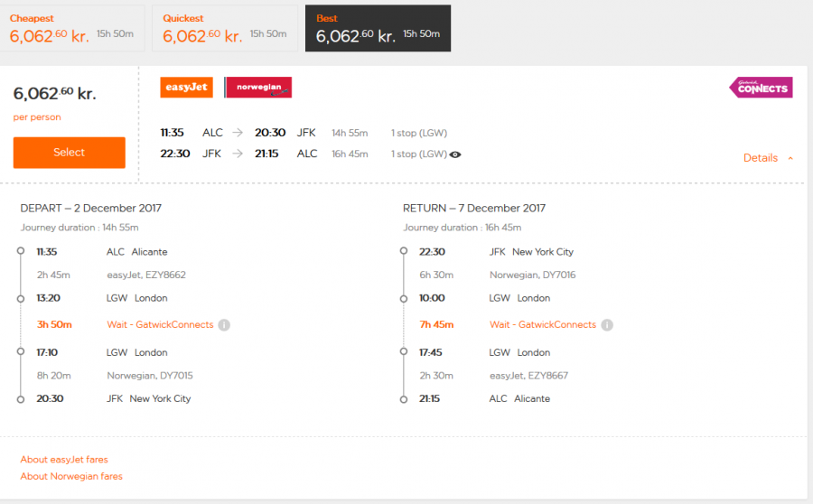The height and width of the screenshot is (504, 813).
Task: Click the 6,062.60 kr. per person price
Action: [x=54, y=93]
